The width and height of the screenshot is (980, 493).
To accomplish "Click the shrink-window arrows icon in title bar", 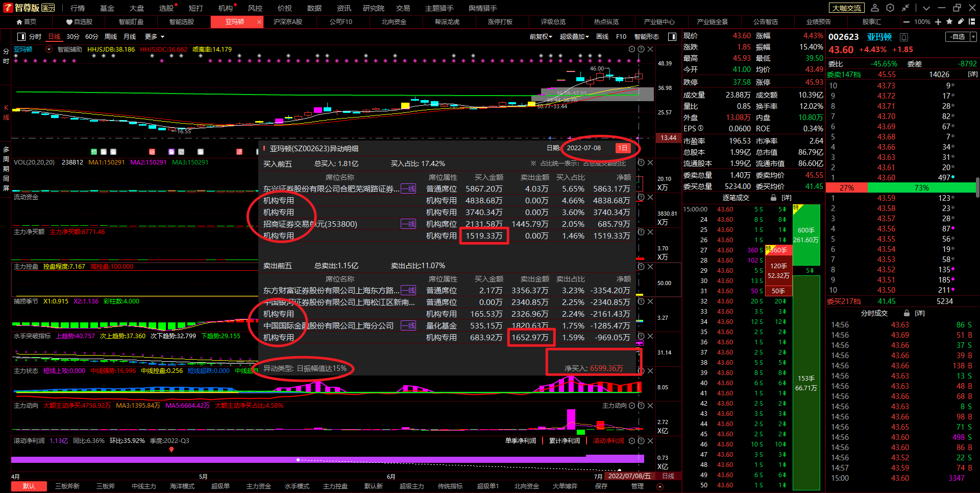I will 905,8.
